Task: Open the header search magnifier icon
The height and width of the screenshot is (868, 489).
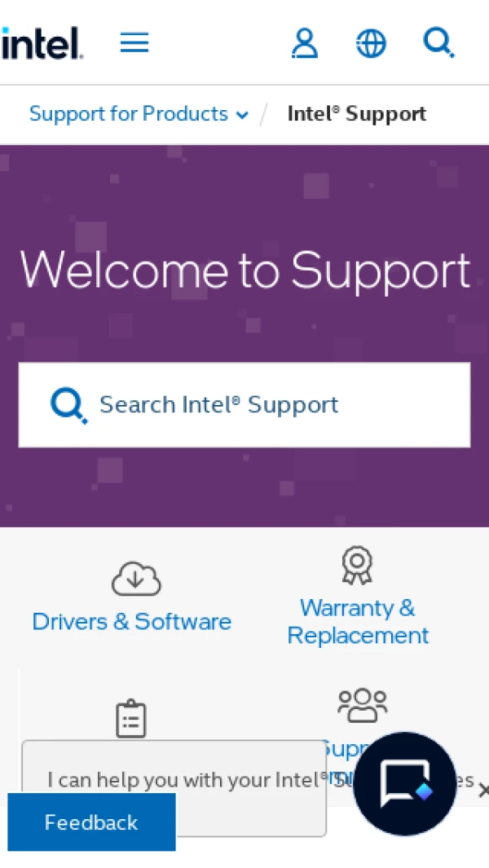Action: [438, 42]
